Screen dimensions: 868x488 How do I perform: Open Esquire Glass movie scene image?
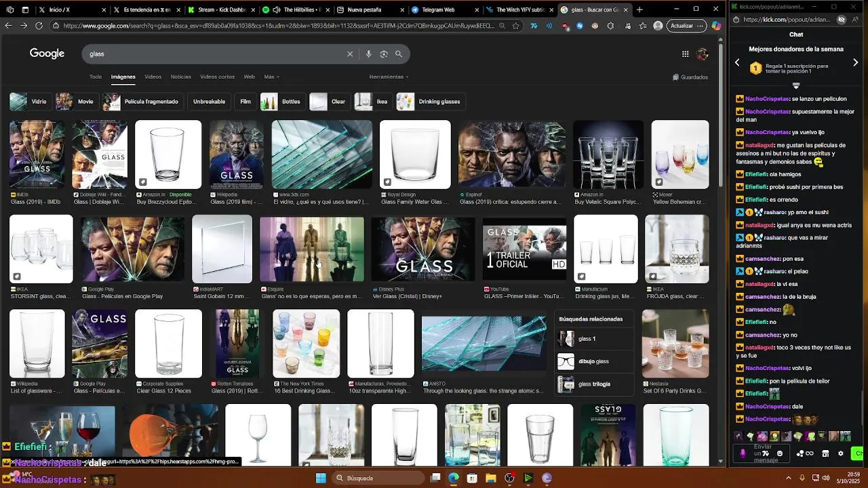[x=312, y=249]
